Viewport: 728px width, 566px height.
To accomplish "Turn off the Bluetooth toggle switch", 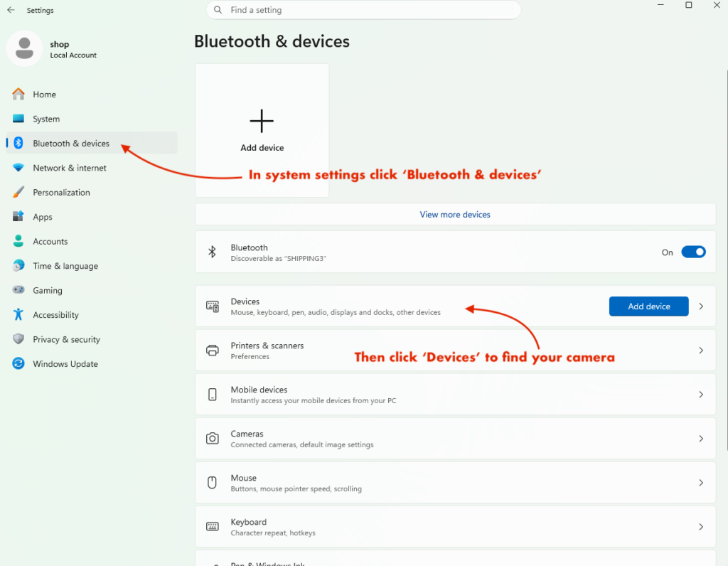I will pyautogui.click(x=693, y=252).
